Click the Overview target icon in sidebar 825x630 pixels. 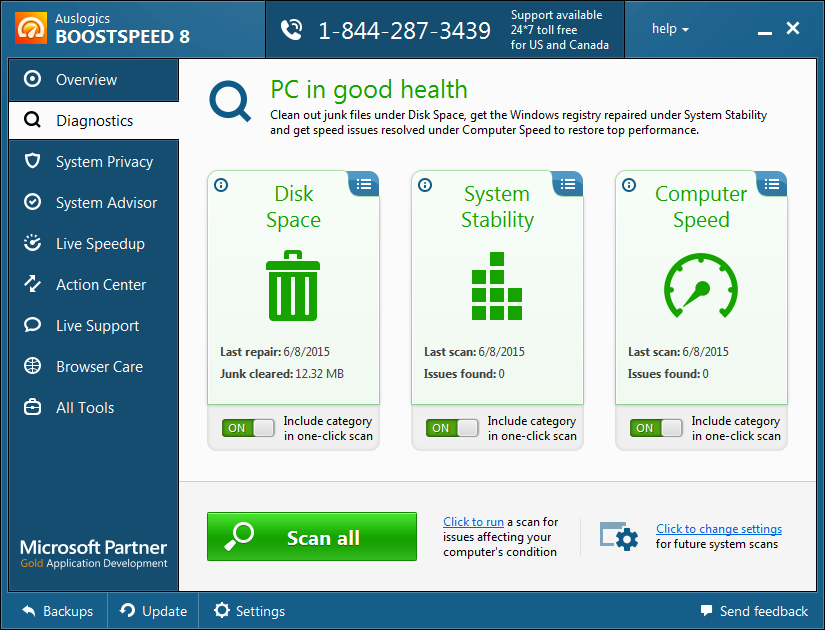[32, 79]
